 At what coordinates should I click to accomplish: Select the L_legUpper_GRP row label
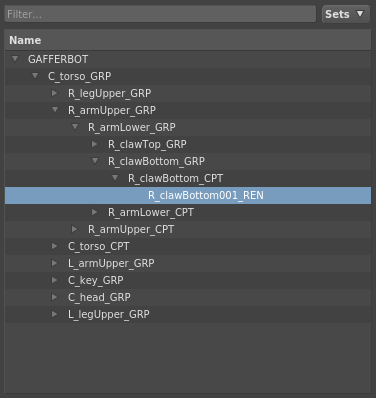click(109, 314)
